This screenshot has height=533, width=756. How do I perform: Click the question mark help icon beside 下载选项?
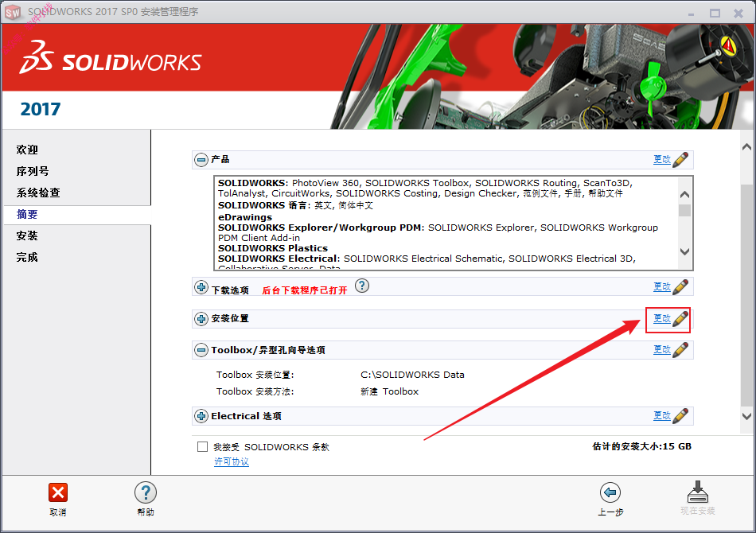click(362, 286)
